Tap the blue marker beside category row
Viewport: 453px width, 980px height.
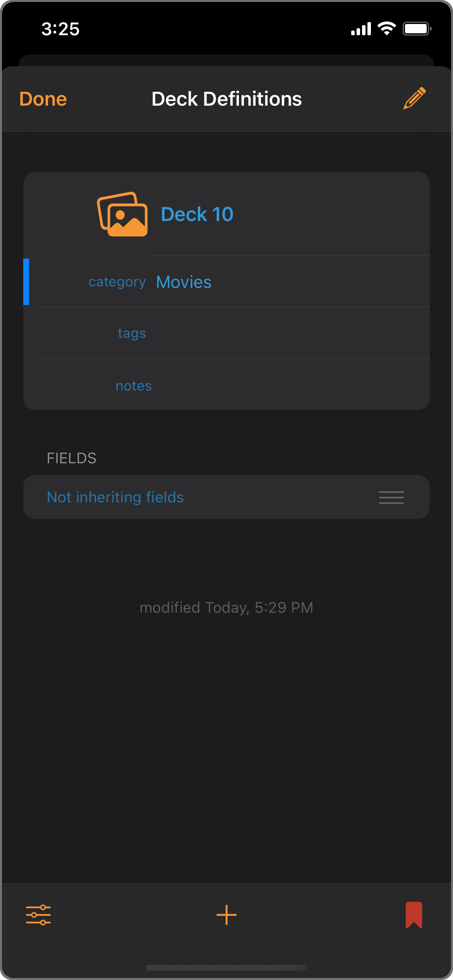(26, 282)
